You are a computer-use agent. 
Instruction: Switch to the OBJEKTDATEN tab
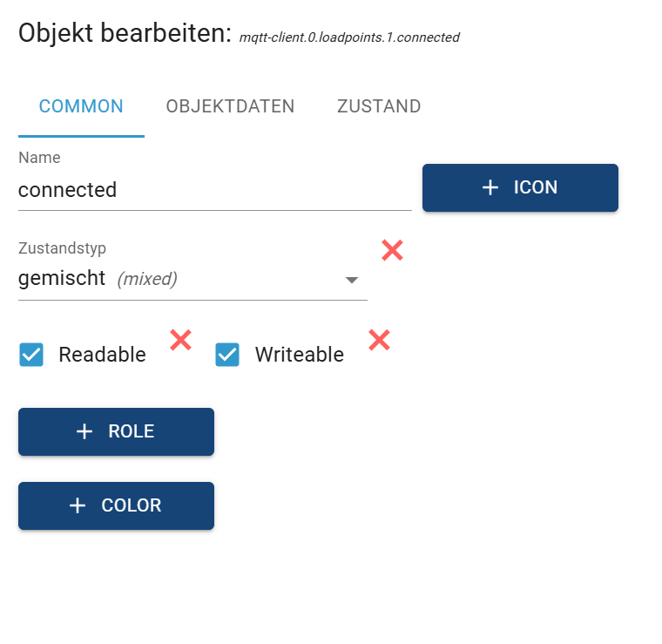point(230,106)
